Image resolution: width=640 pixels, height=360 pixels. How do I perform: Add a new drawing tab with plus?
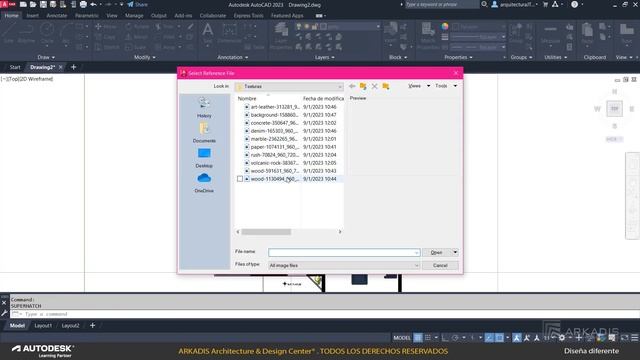click(x=73, y=67)
